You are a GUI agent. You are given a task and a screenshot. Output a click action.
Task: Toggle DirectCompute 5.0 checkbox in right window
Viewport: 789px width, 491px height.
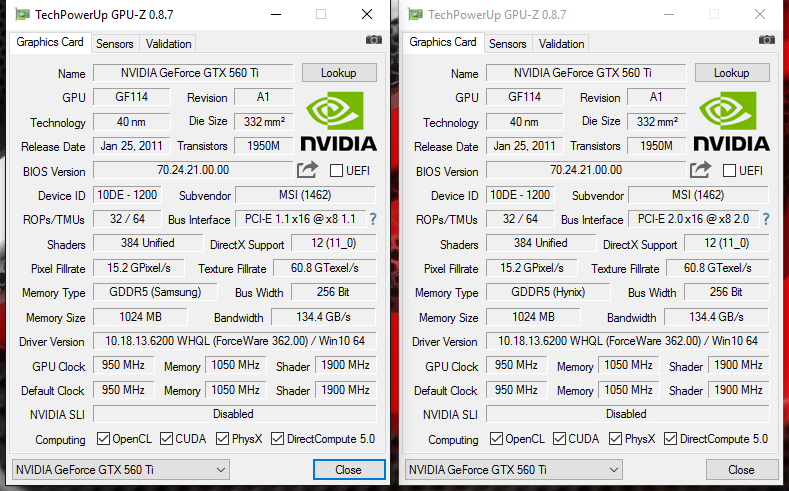tap(670, 439)
